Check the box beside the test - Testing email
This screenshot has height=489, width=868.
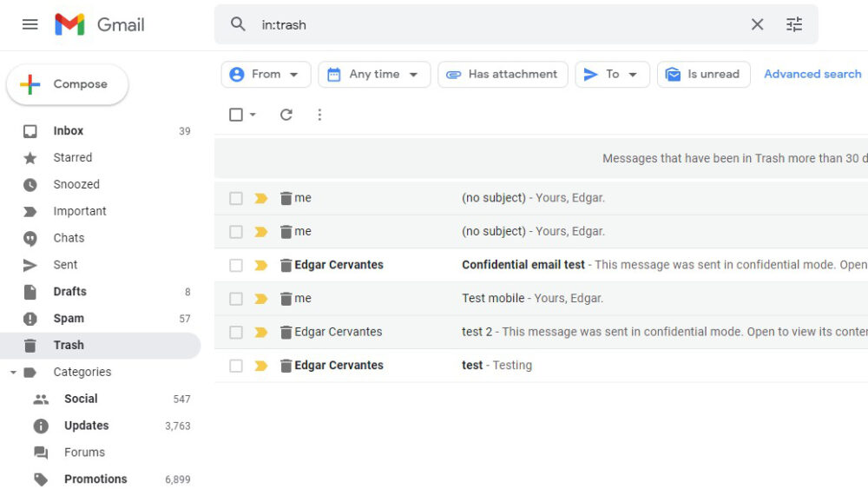click(236, 366)
